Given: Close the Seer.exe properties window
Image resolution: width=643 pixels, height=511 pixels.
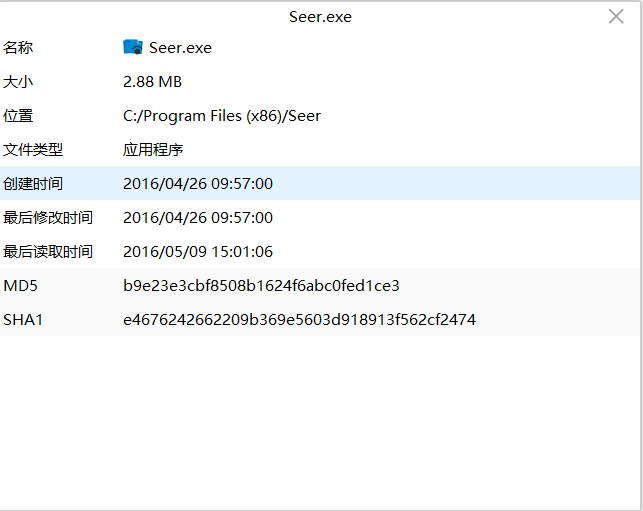Looking at the screenshot, I should (x=616, y=16).
